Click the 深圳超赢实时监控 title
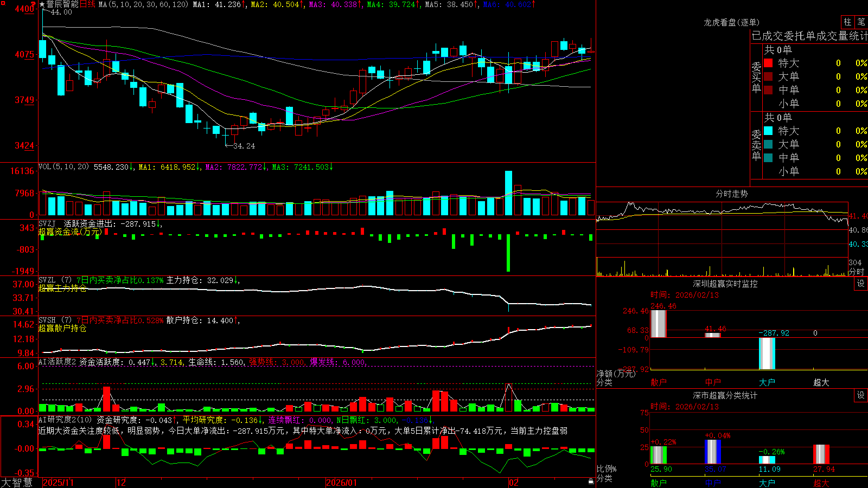Screen dimensions: 868x488 pos(725,284)
